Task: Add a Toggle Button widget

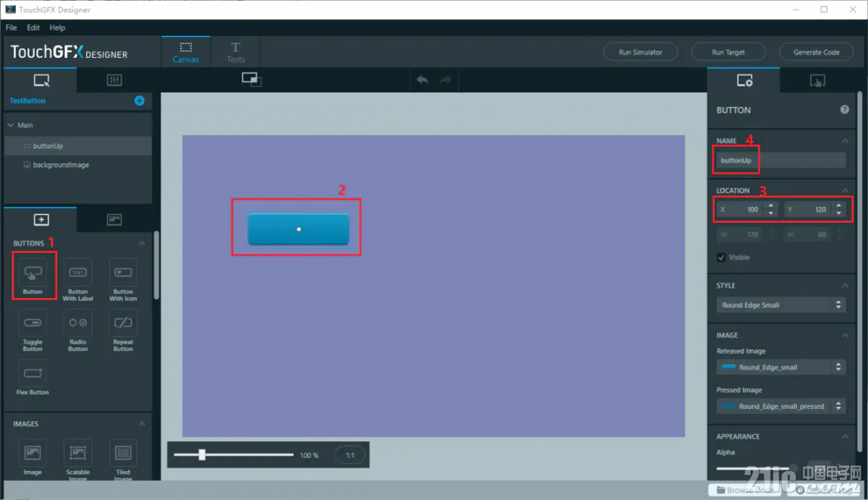Action: pyautogui.click(x=33, y=331)
